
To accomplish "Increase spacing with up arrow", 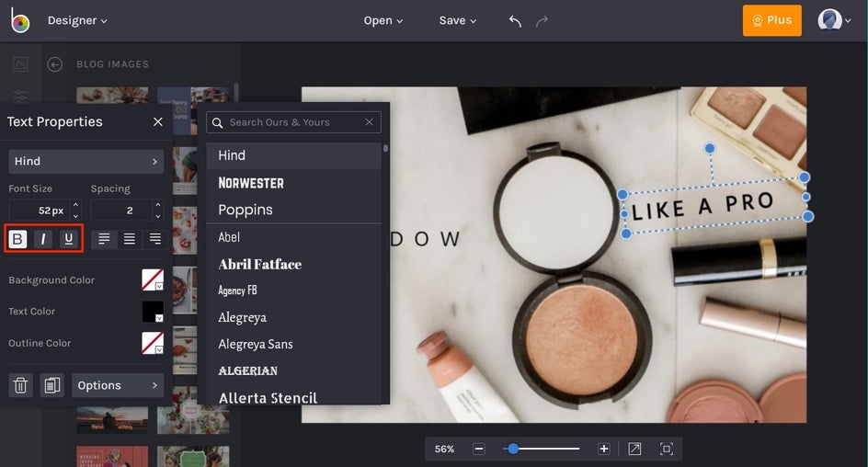I will pos(158,204).
